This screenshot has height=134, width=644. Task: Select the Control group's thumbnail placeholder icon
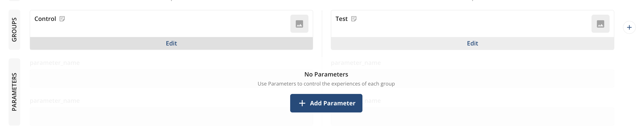point(300,24)
